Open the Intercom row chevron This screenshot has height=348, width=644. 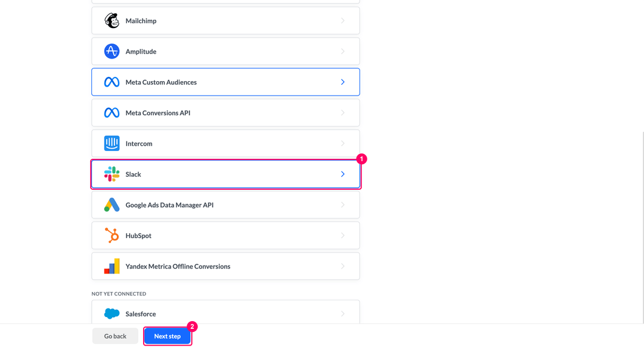[x=342, y=143]
